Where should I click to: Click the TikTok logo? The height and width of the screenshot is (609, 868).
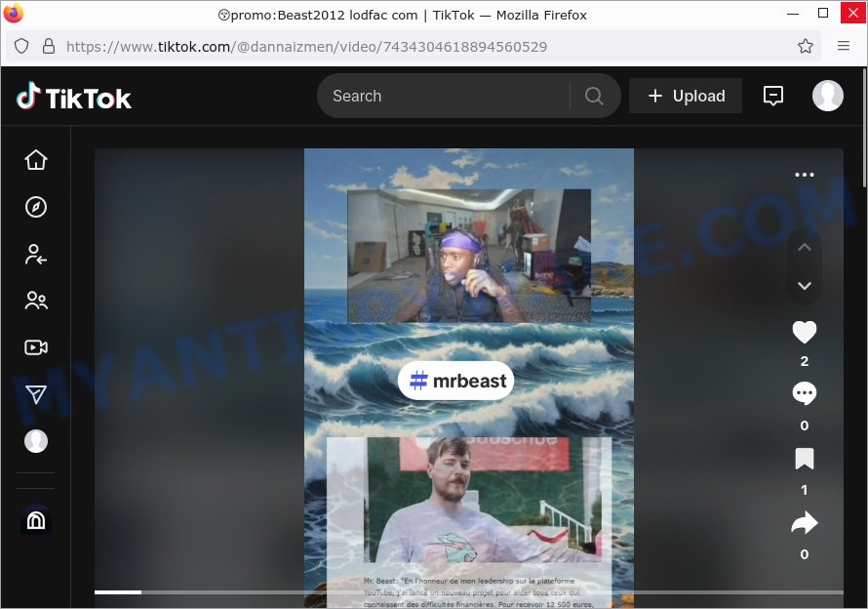pyautogui.click(x=74, y=97)
